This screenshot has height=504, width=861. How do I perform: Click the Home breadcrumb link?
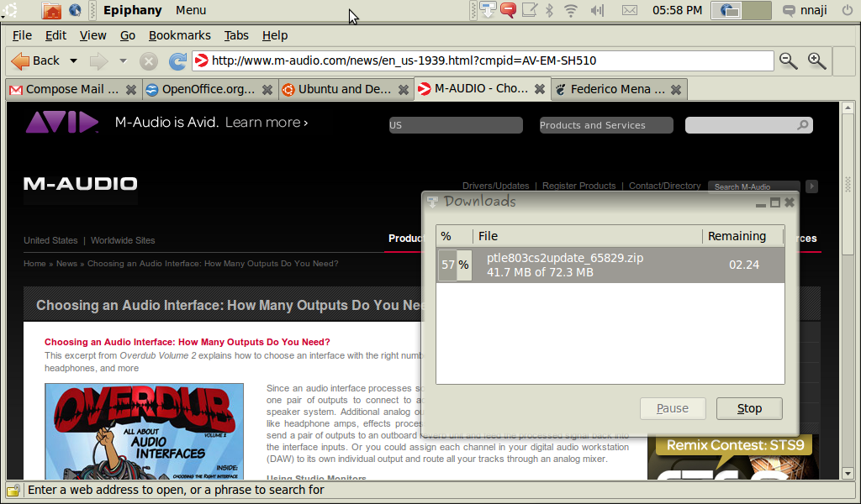click(34, 264)
